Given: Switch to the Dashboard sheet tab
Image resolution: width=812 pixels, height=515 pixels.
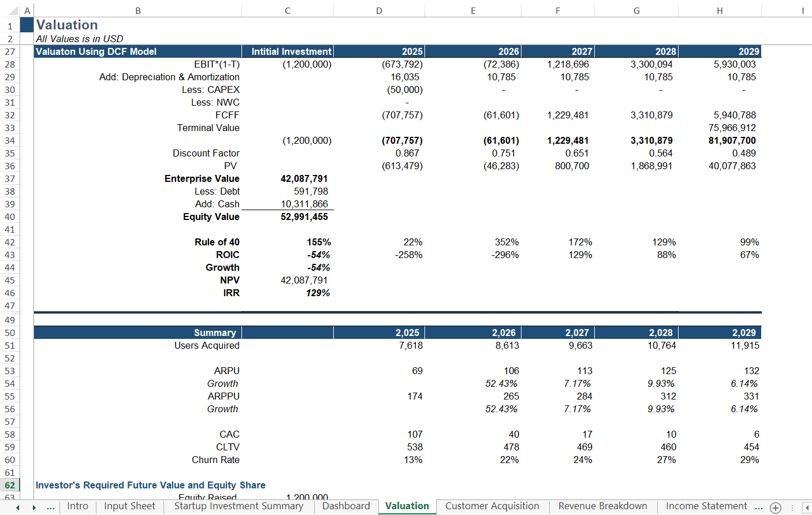Looking at the screenshot, I should click(x=346, y=506).
